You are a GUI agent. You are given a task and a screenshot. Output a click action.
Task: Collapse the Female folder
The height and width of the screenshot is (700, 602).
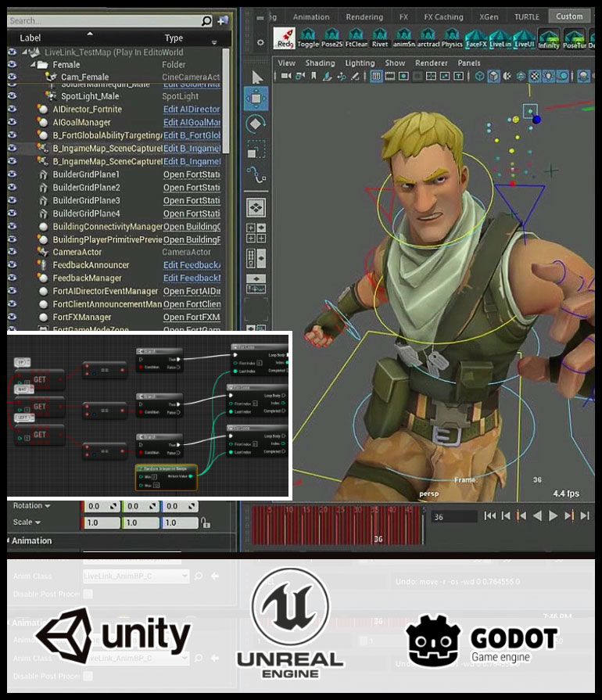click(33, 64)
